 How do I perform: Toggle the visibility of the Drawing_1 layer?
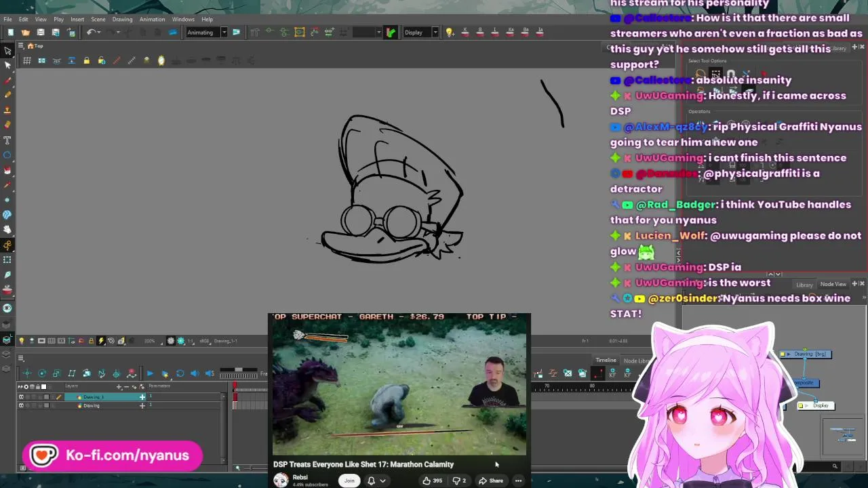21,396
